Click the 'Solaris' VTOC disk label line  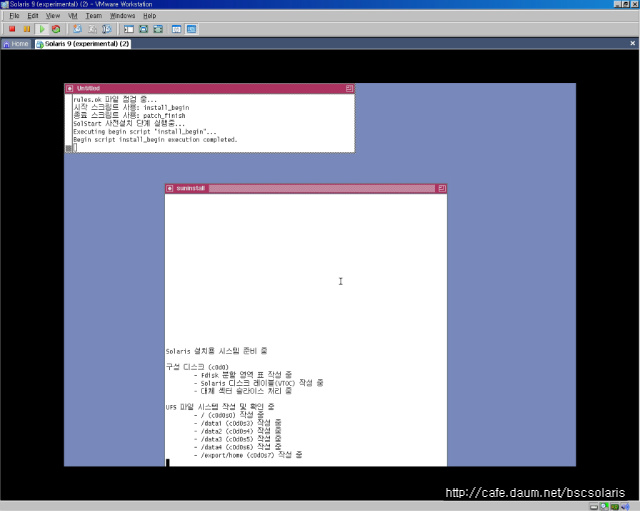coord(259,383)
